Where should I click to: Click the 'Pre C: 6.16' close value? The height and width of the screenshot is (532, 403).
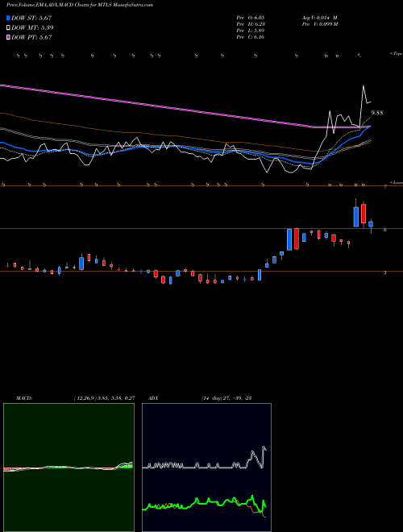[x=251, y=37]
